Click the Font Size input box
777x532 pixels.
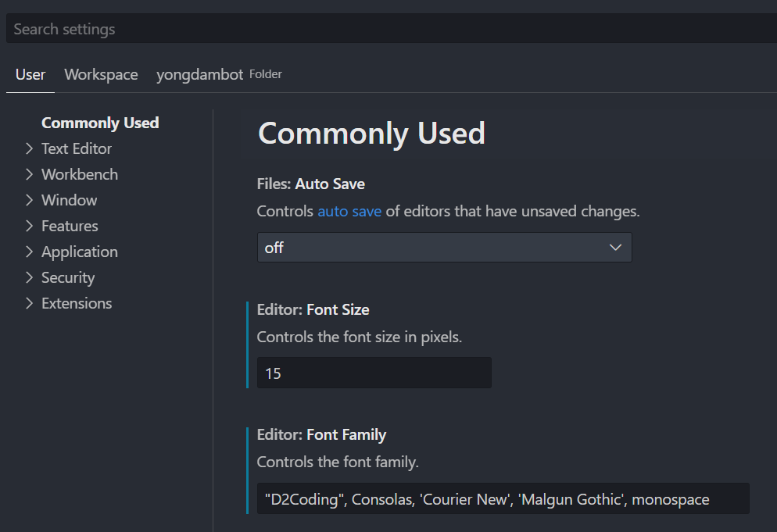[374, 373]
